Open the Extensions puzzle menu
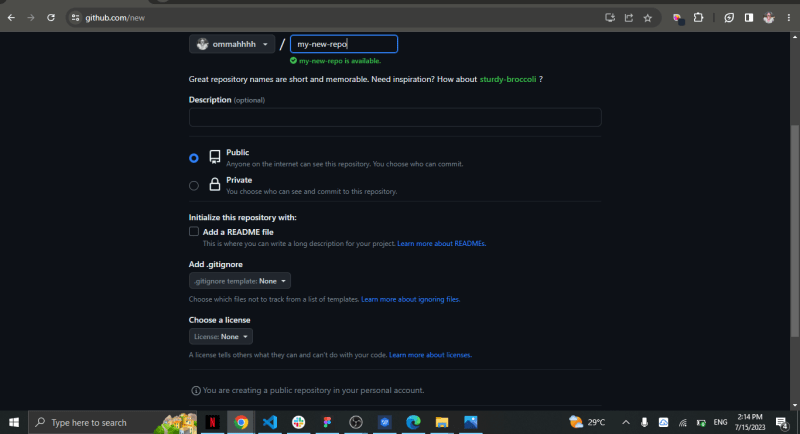Viewport: 800px width, 434px height. pyautogui.click(x=698, y=18)
